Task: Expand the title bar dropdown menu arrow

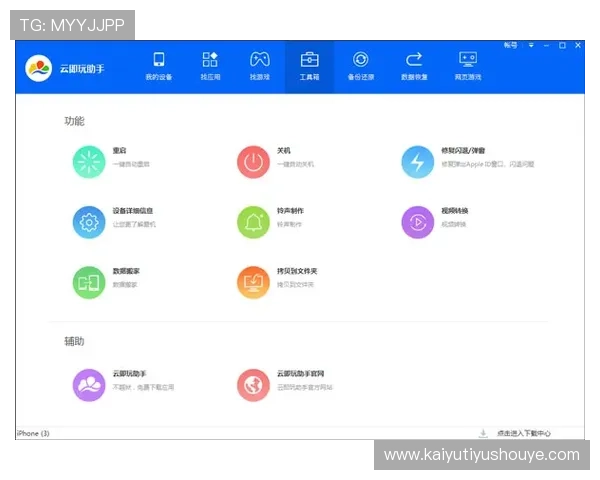Action: click(x=531, y=45)
